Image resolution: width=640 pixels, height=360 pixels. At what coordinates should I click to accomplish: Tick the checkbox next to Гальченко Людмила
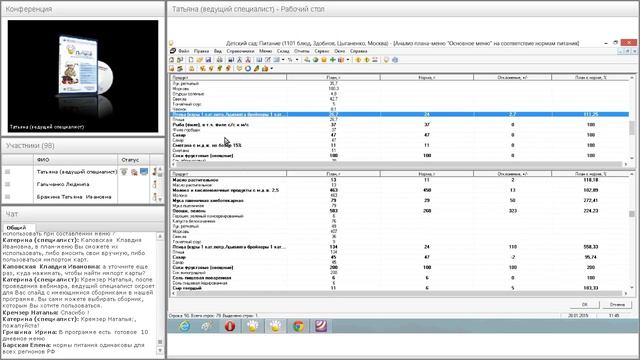7,184
